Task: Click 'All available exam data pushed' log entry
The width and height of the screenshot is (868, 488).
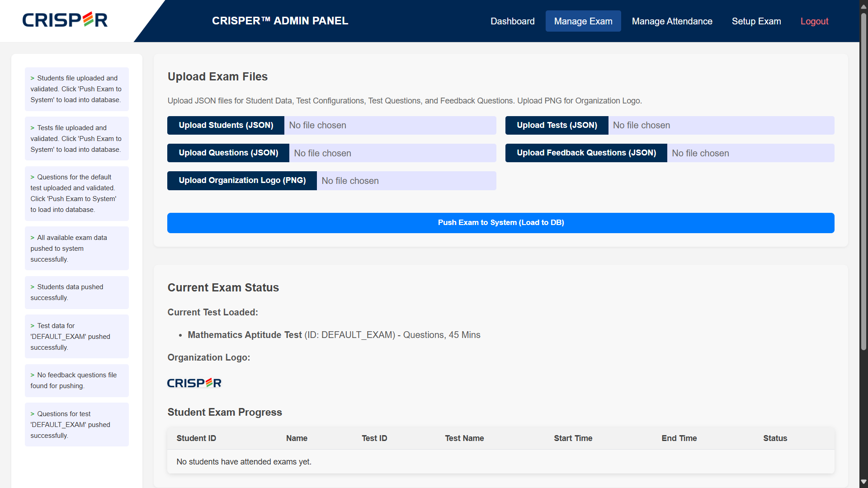Action: (77, 249)
